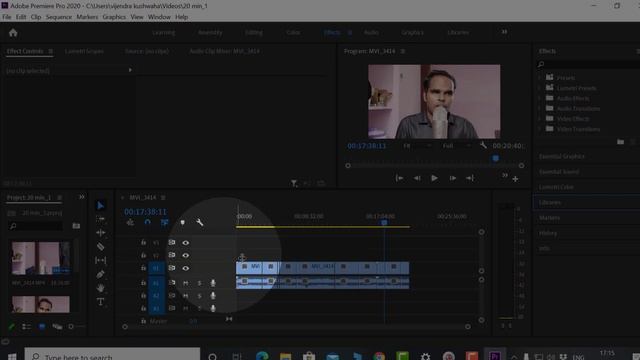
Task: Open Essential Graphics panel
Action: (562, 157)
